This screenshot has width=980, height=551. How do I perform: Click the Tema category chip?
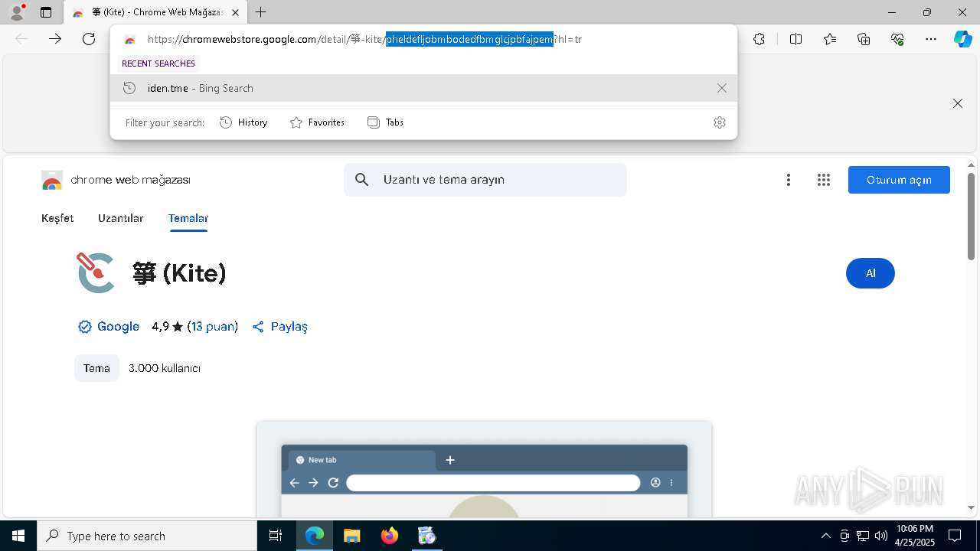96,368
